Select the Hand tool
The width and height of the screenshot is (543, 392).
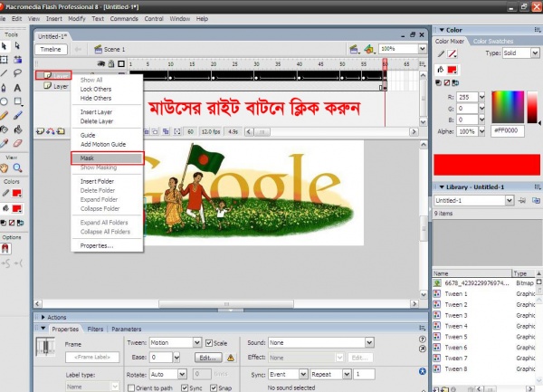(x=5, y=167)
